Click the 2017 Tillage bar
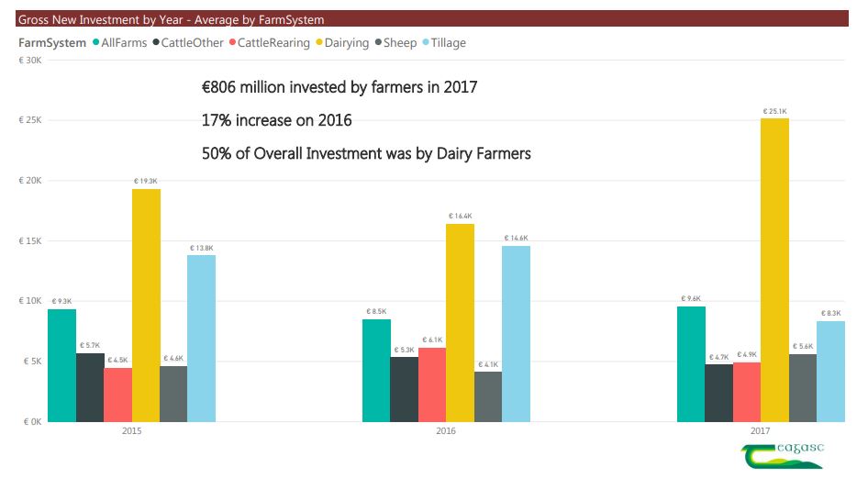The width and height of the screenshot is (868, 490). (x=830, y=372)
